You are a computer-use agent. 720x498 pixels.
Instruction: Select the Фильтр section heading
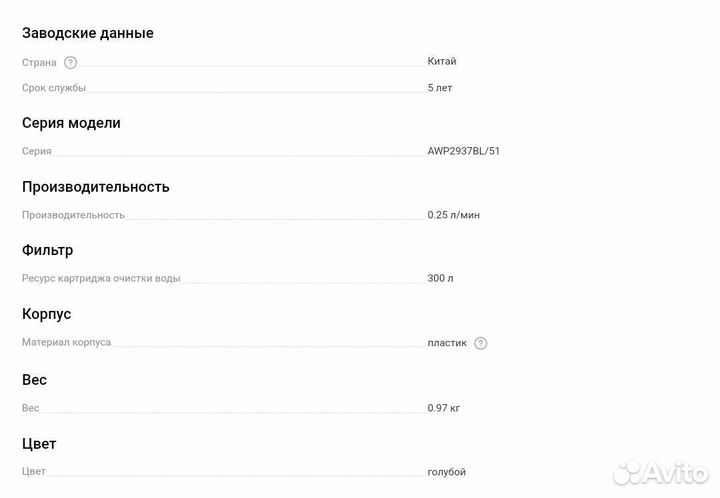tap(47, 250)
